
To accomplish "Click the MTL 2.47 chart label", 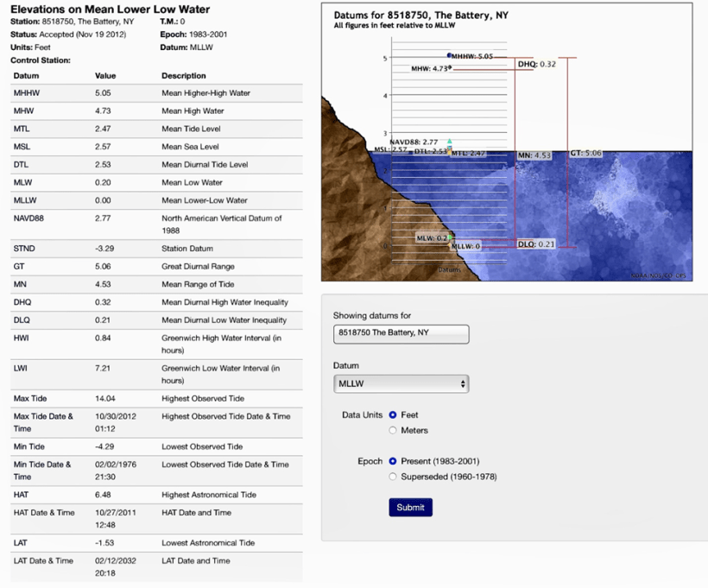I will [468, 154].
